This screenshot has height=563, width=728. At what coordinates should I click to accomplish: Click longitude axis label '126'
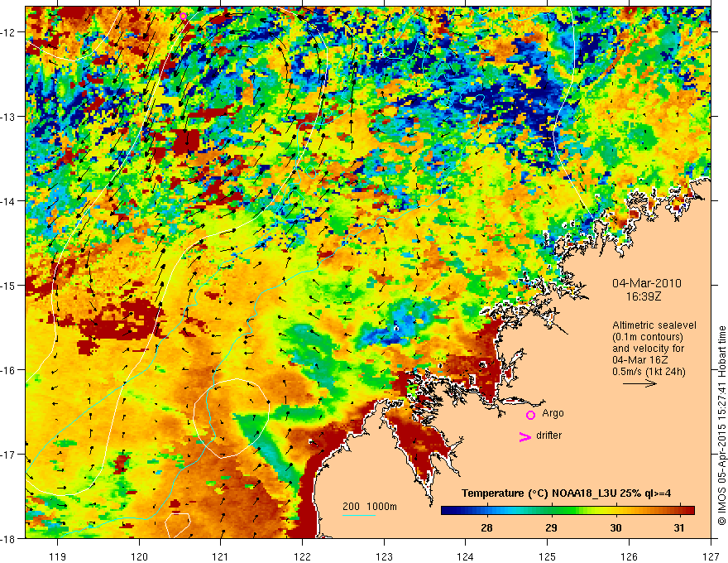point(629,556)
